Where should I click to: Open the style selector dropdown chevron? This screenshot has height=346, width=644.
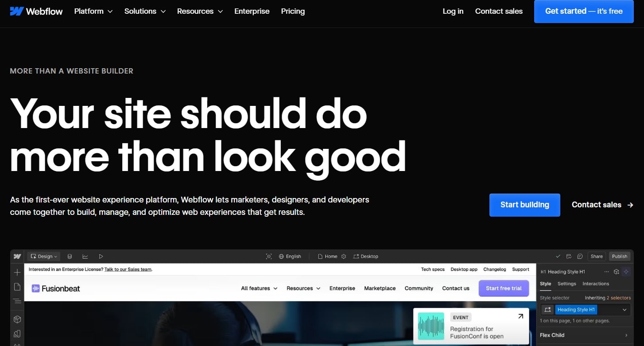tap(625, 309)
